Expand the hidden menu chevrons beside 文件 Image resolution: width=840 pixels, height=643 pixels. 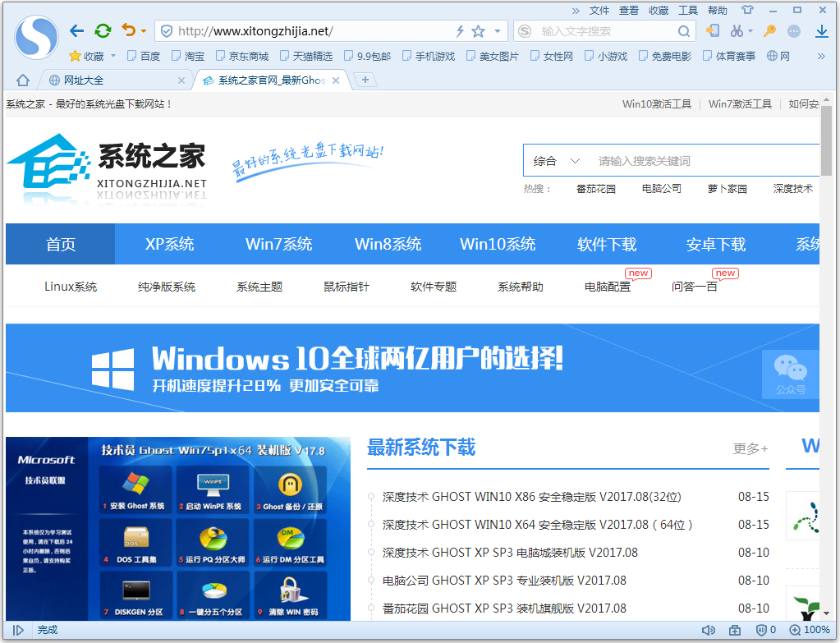576,10
